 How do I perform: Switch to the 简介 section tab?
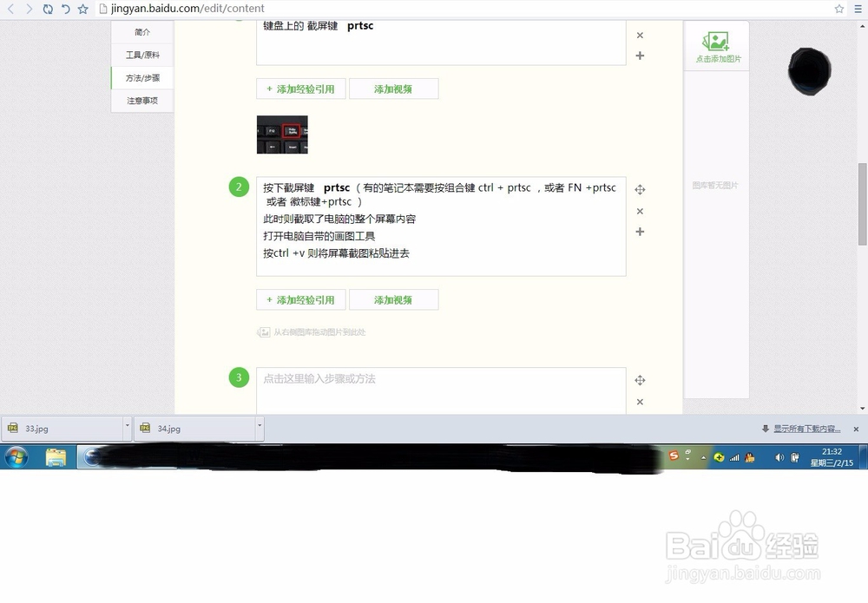142,31
